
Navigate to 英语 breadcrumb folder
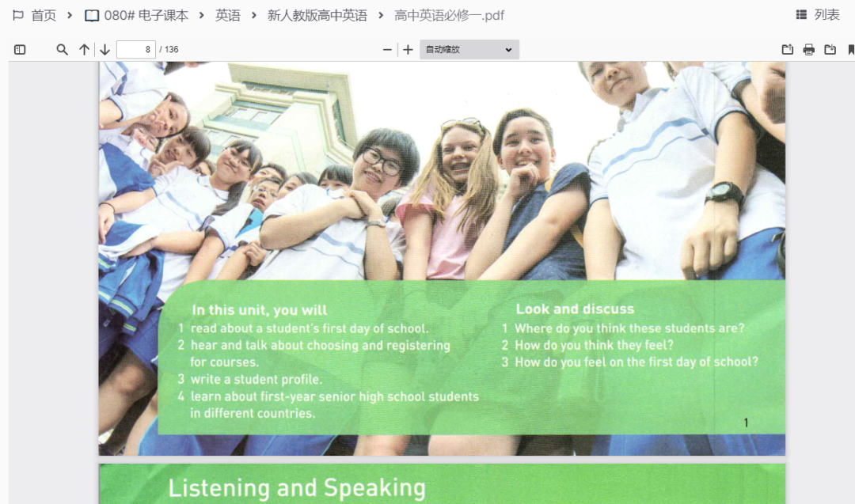pos(228,16)
